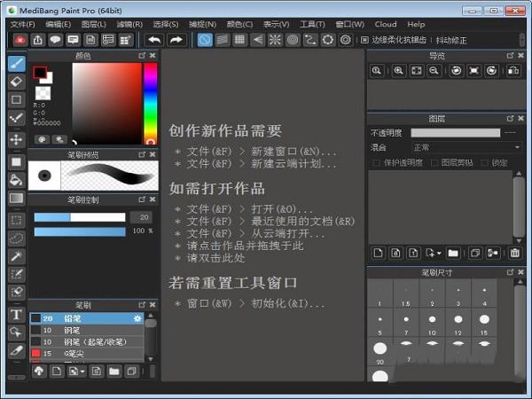Open the 混合 blend mode dropdown
The width and height of the screenshot is (532, 399).
coord(466,147)
